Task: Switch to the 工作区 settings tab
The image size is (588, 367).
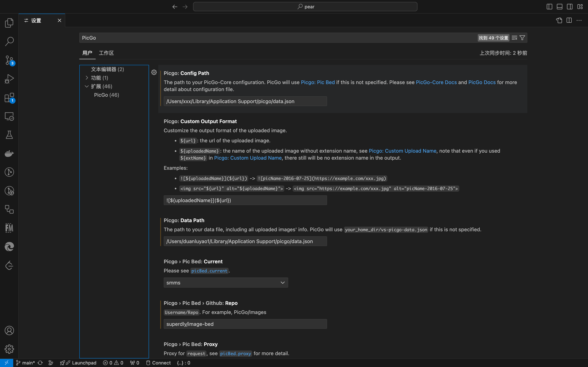Action: coord(106,53)
